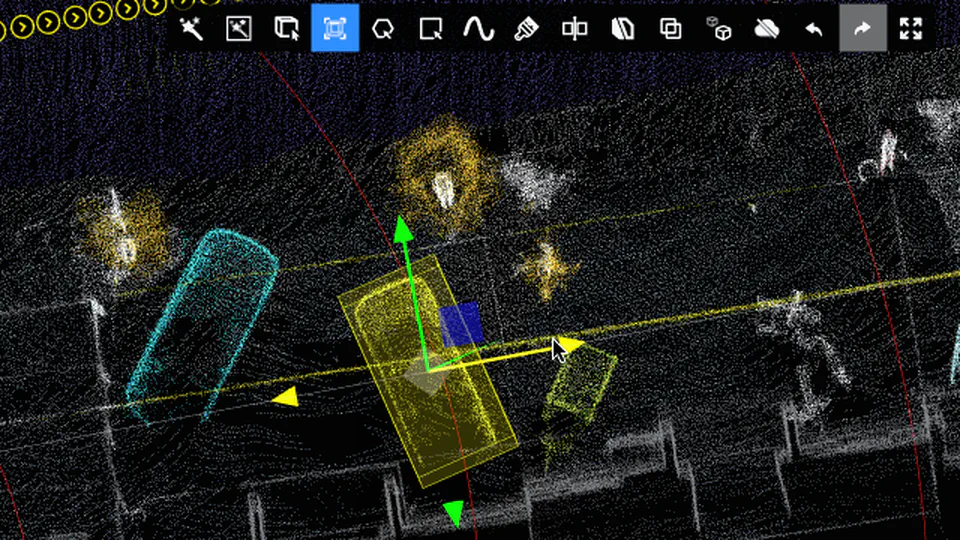
Task: Open the double-page copy tool
Action: (x=623, y=28)
